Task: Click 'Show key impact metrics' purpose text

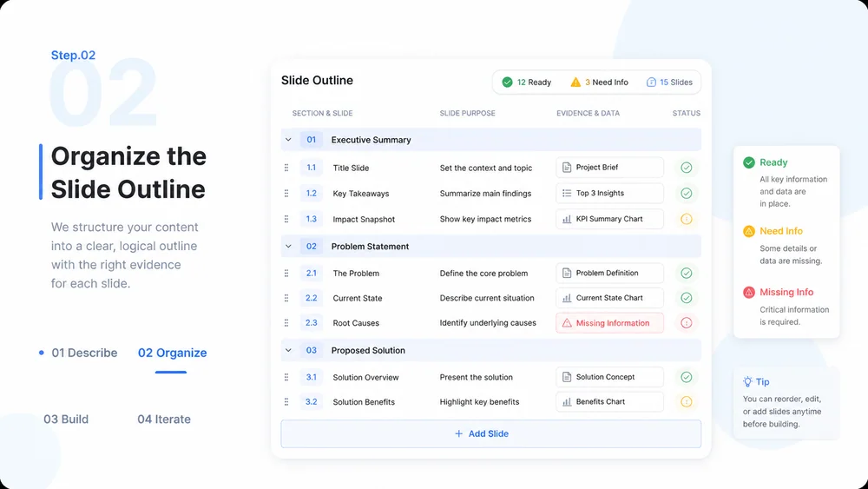Action: [485, 219]
